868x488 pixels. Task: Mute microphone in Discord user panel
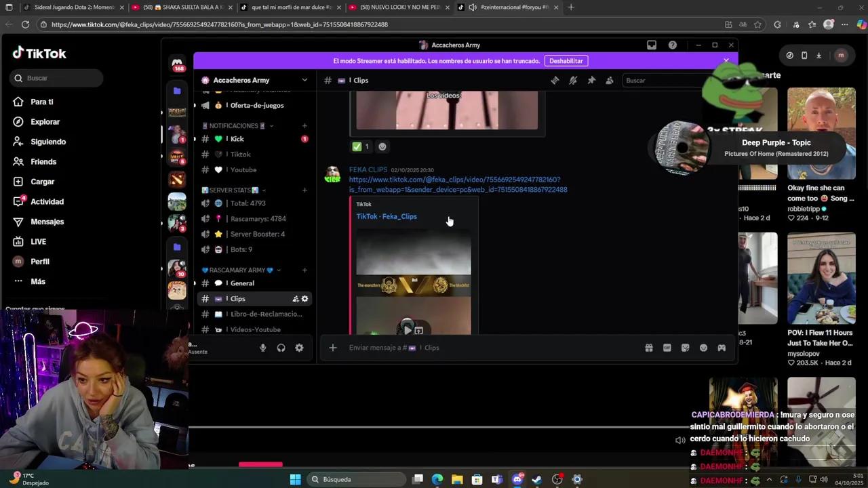tap(262, 348)
